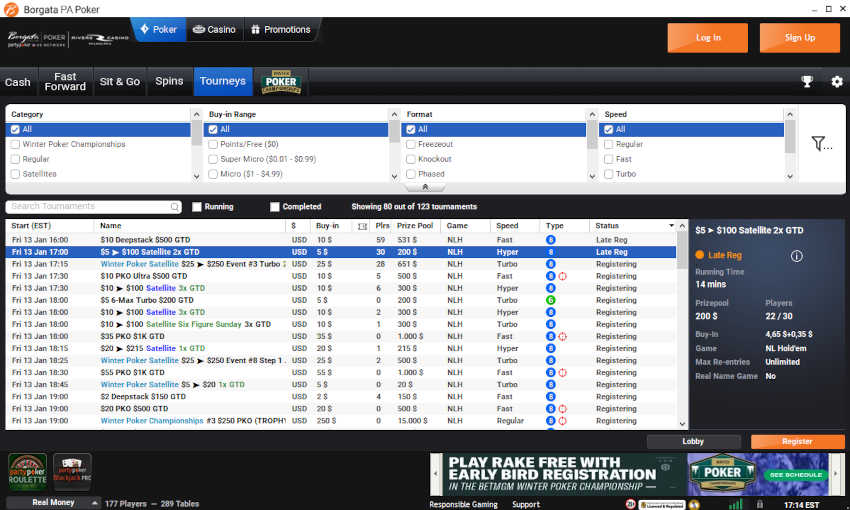The image size is (850, 510).
Task: Check Winter Poker Championships category
Action: tap(15, 144)
